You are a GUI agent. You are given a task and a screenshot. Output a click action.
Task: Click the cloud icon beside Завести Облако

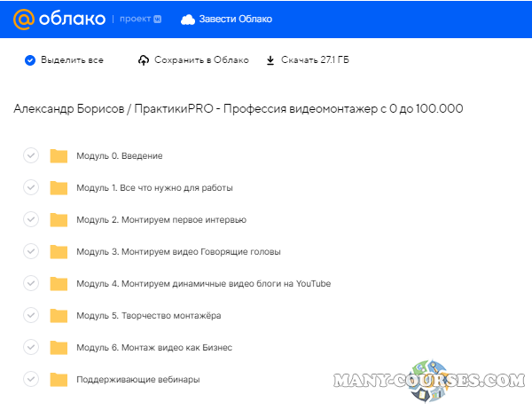(x=188, y=19)
